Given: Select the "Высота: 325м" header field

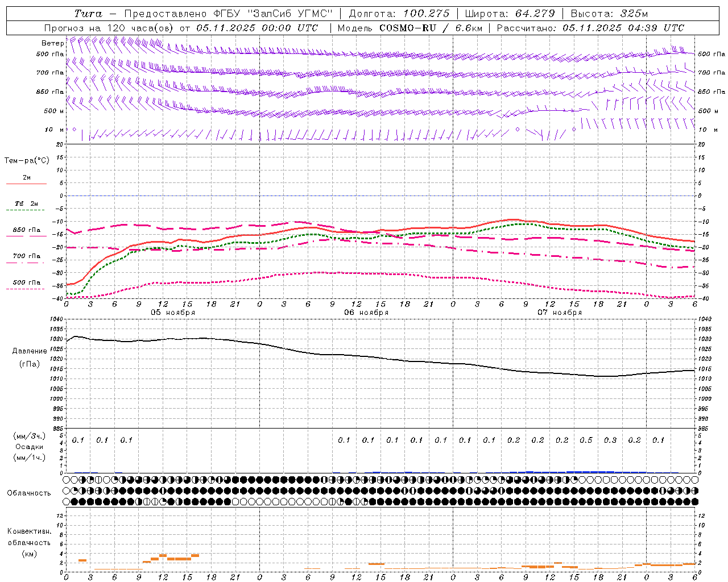Looking at the screenshot, I should pyautogui.click(x=609, y=14).
